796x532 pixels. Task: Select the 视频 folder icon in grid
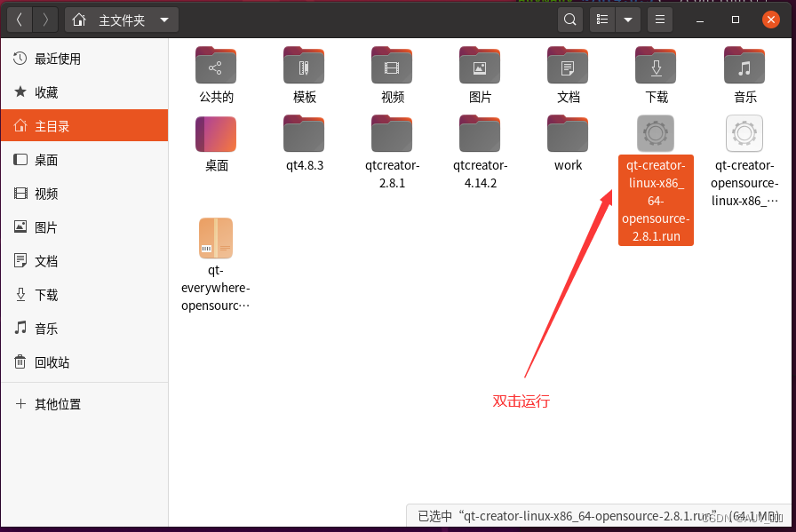coord(392,66)
